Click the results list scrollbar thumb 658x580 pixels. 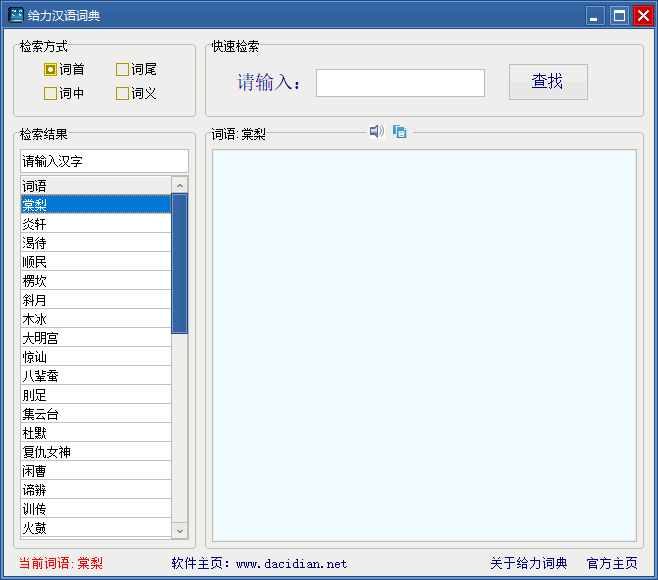(180, 264)
